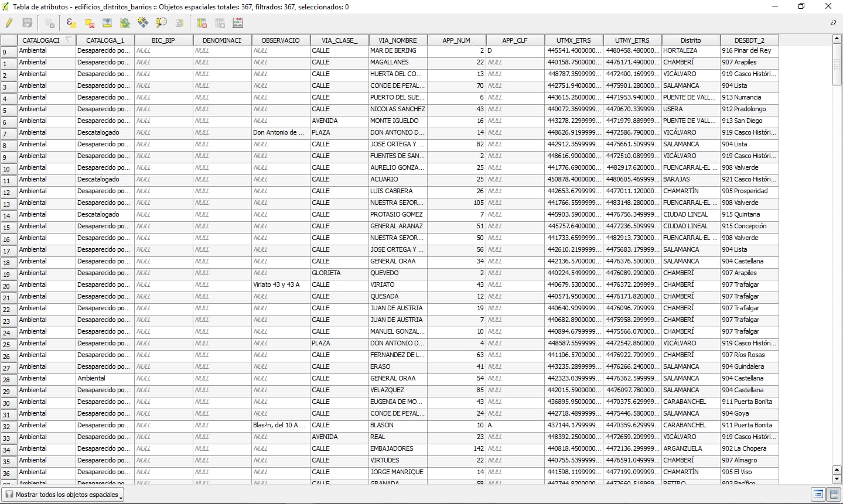Select row 20 via its row header
This screenshot has width=843, height=504.
9,286
